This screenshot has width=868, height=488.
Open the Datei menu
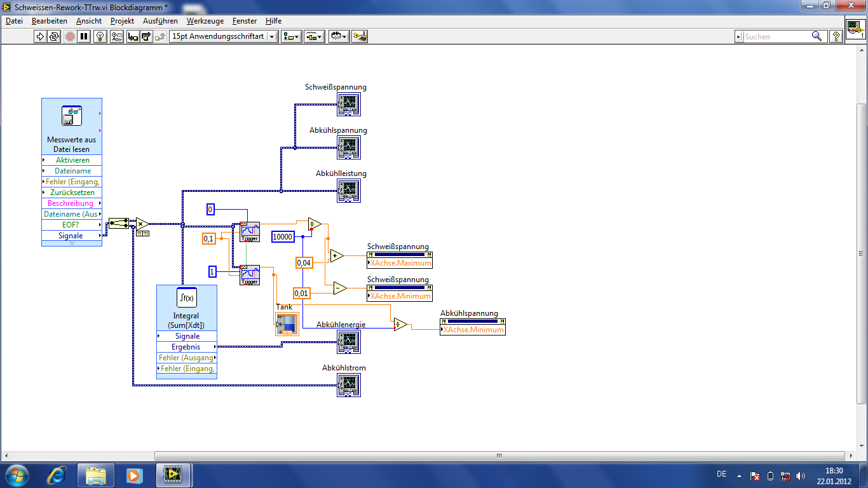(x=14, y=21)
